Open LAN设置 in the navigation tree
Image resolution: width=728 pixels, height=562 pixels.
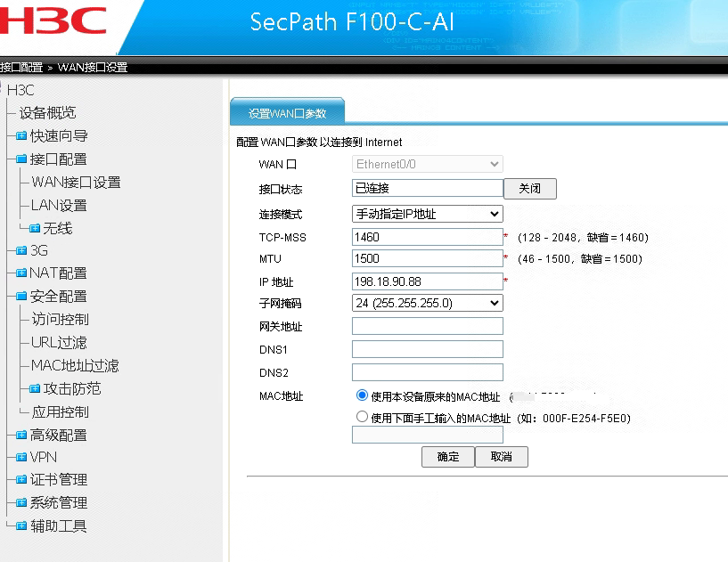point(59,205)
